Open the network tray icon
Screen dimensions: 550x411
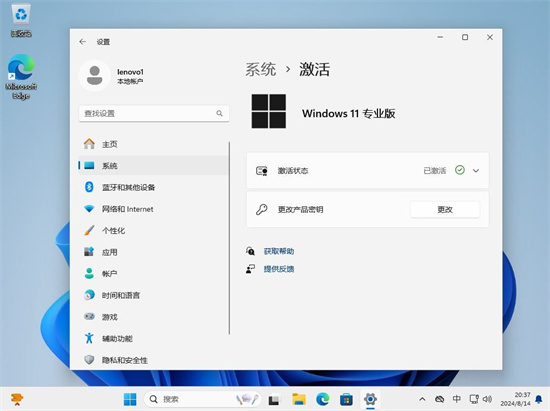click(474, 399)
